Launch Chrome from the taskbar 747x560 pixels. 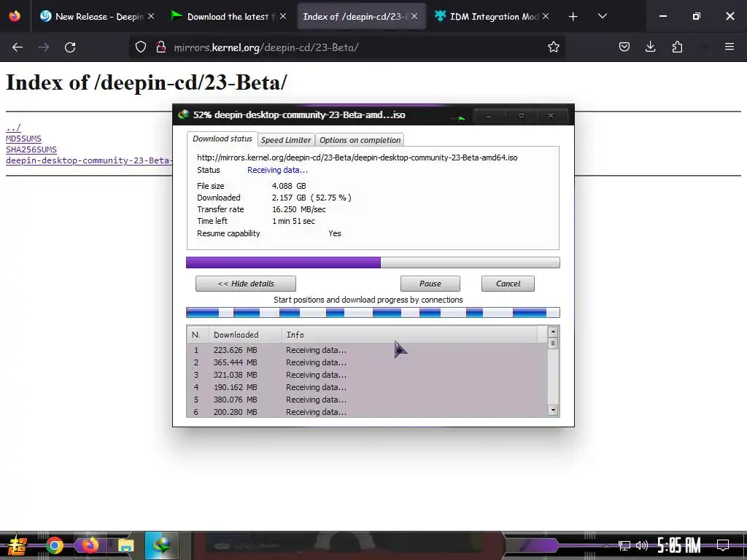point(55,545)
